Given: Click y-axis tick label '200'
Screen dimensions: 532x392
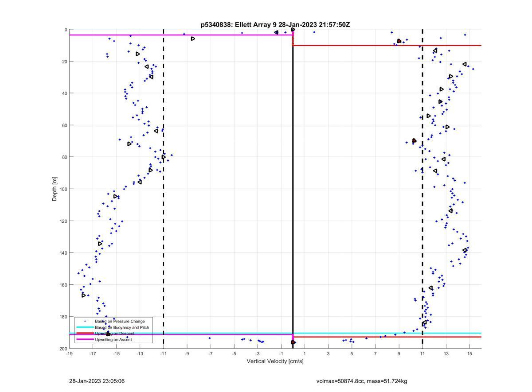Looking at the screenshot, I should 63,349.
